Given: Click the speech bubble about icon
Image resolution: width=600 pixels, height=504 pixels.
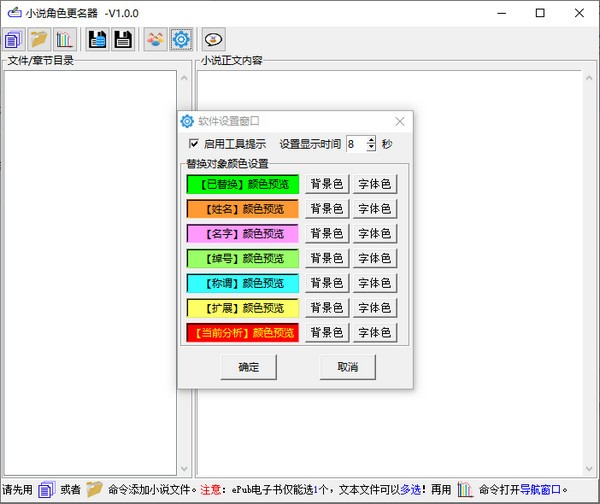Looking at the screenshot, I should click(x=213, y=40).
